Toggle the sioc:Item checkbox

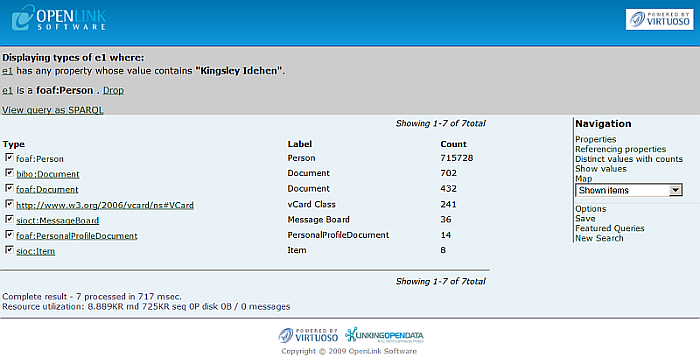pyautogui.click(x=9, y=250)
